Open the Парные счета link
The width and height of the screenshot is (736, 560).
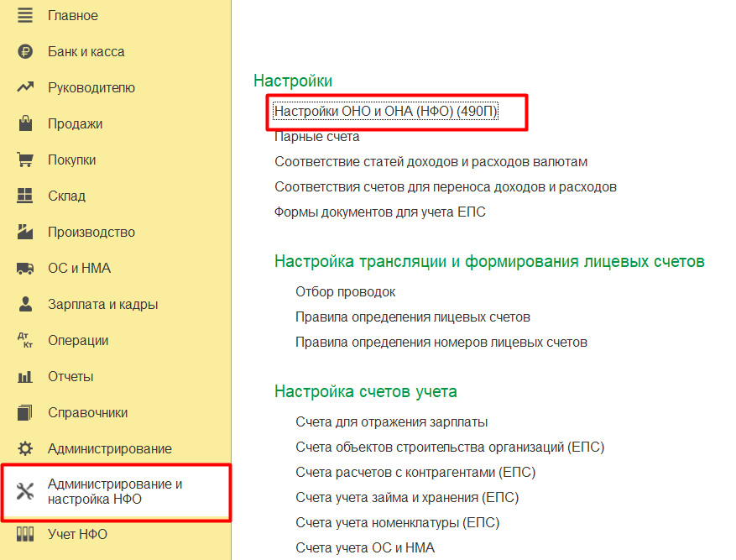(316, 136)
